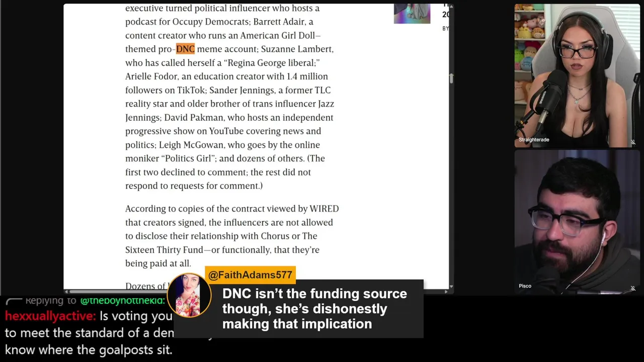
Task: Click the horizontal scrollbar left arrow
Action: coord(66,291)
